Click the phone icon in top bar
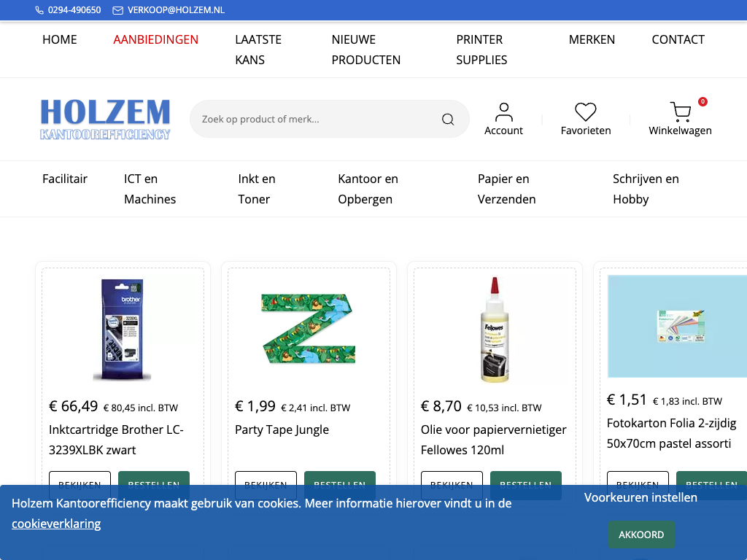 39,10
